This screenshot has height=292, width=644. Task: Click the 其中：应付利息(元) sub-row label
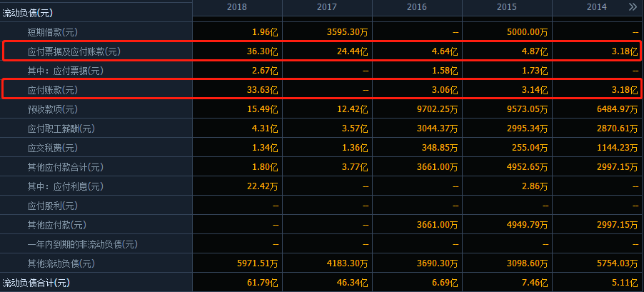tap(65, 186)
